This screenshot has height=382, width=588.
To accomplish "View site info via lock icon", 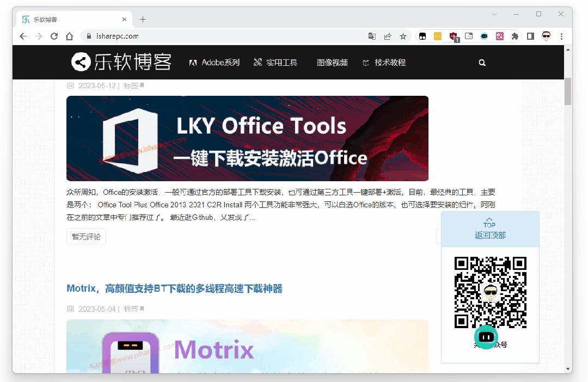I will (x=89, y=36).
